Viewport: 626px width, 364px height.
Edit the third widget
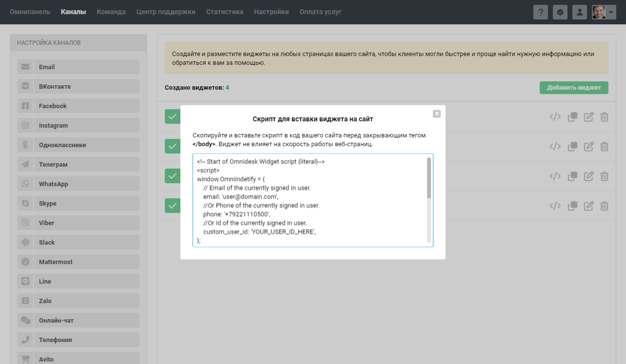(x=588, y=176)
